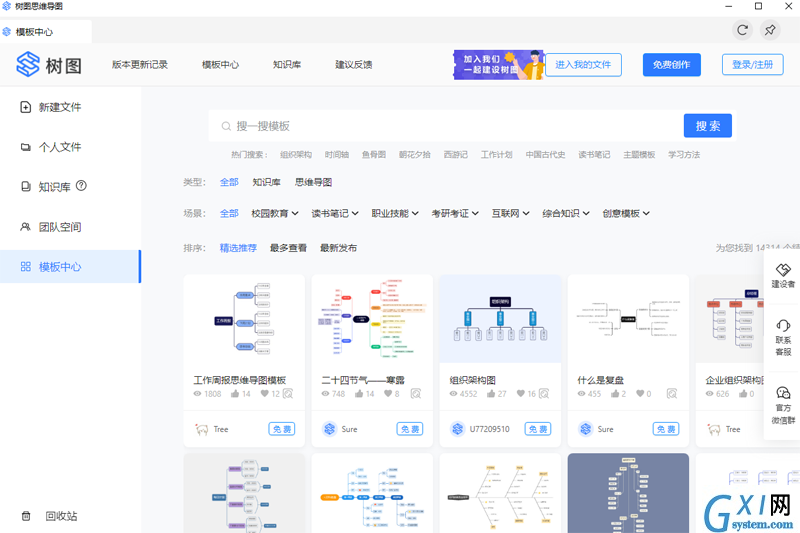Click the help question mark beside 知识库

pos(81,186)
